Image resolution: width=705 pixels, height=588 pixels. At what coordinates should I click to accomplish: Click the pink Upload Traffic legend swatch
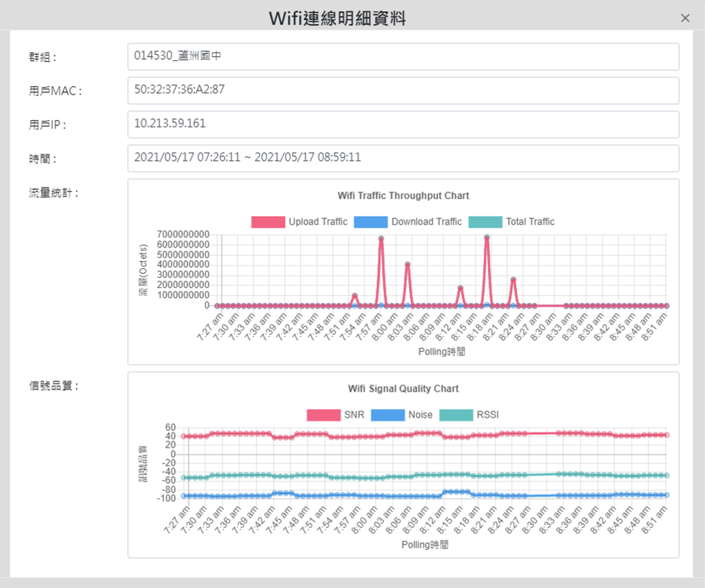(x=268, y=222)
